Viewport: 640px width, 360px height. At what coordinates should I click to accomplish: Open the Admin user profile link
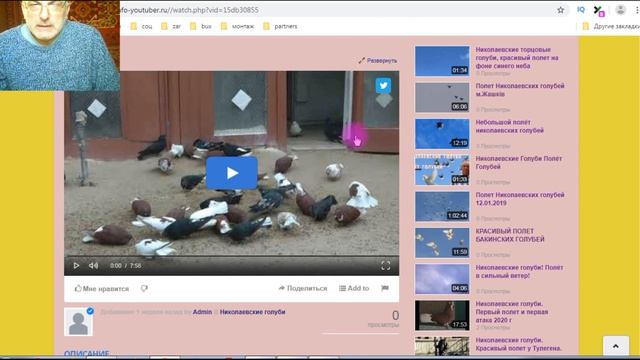tap(202, 312)
